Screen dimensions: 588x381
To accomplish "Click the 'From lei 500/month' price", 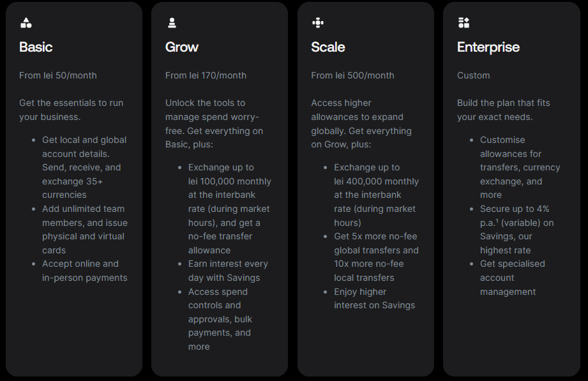I will 352,75.
